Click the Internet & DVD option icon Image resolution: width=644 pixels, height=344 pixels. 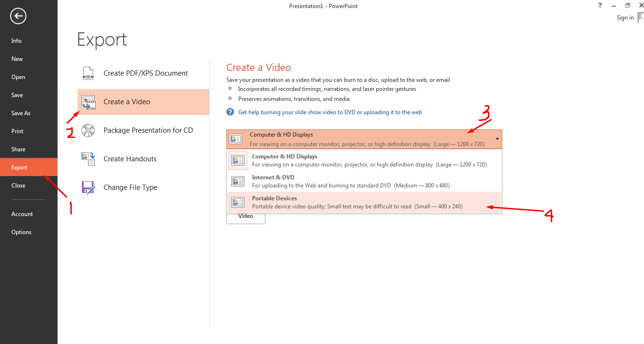pyautogui.click(x=238, y=181)
